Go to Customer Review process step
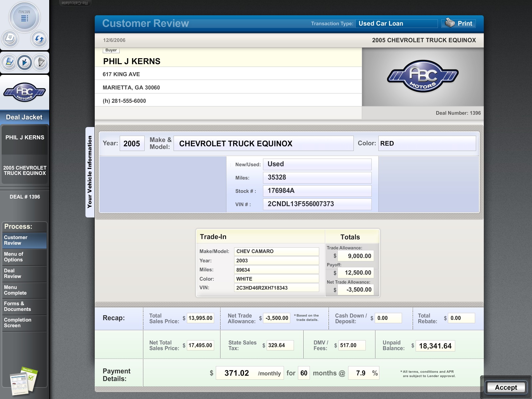 pyautogui.click(x=24, y=240)
